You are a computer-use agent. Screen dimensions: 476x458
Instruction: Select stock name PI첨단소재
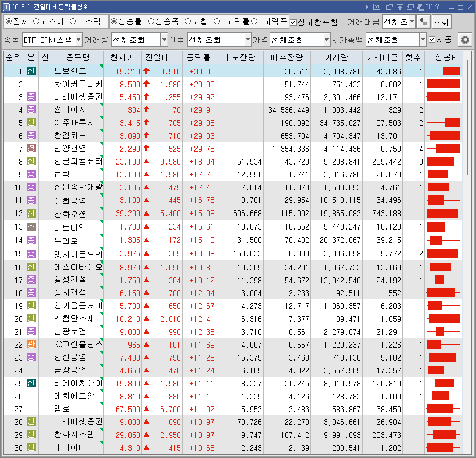[74, 319]
